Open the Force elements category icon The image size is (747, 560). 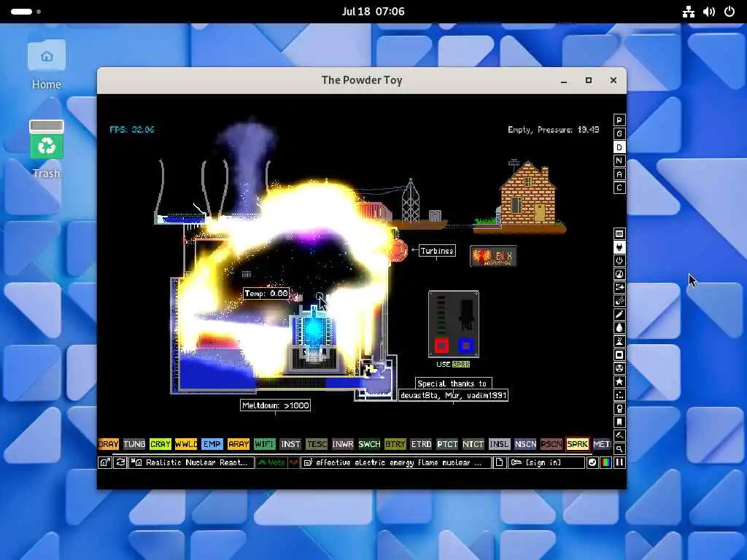[619, 287]
